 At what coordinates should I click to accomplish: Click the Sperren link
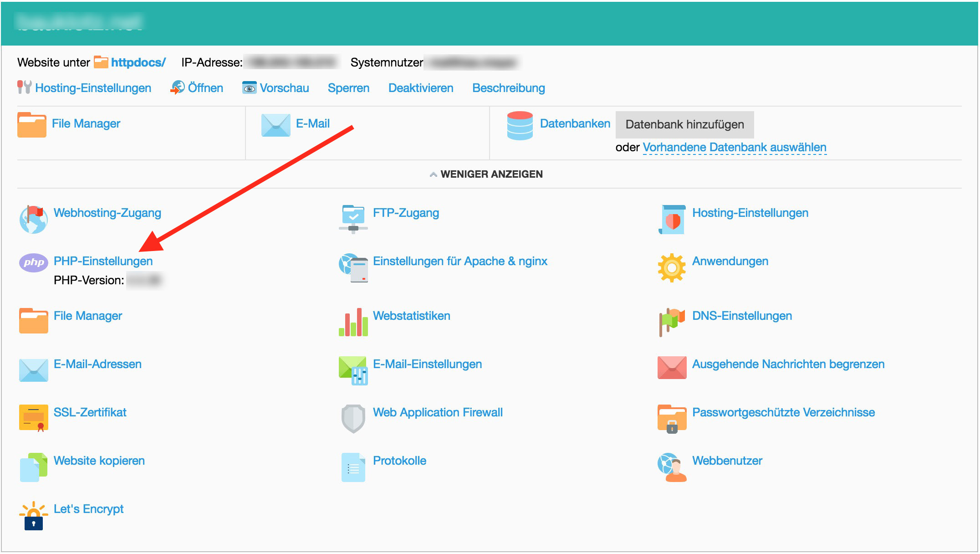[x=349, y=88]
